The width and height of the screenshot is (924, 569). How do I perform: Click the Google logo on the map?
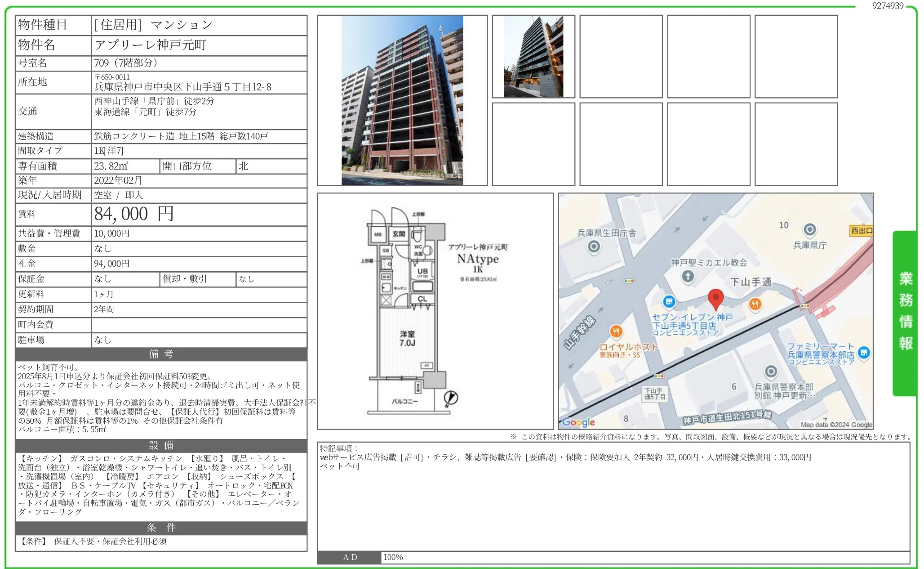pos(578,422)
